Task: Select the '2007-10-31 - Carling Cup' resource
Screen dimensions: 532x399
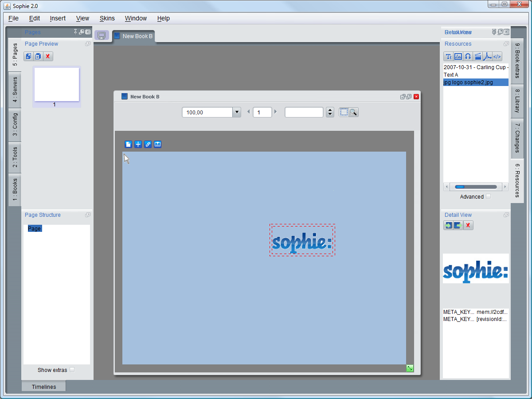Action: (476, 67)
